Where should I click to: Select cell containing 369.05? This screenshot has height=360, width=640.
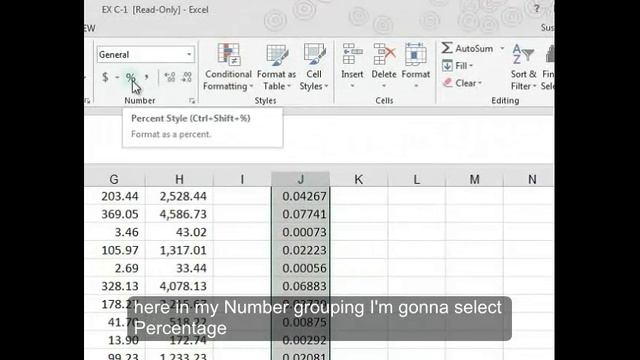click(115, 214)
